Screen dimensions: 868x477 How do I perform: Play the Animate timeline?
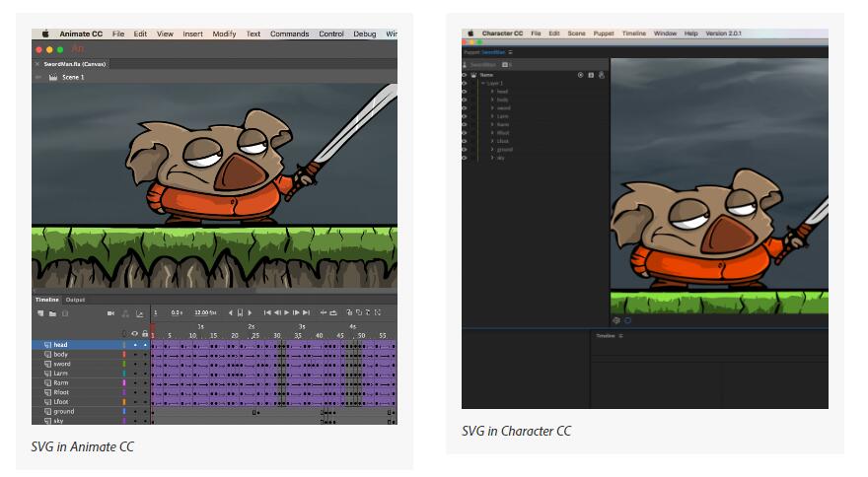(286, 312)
